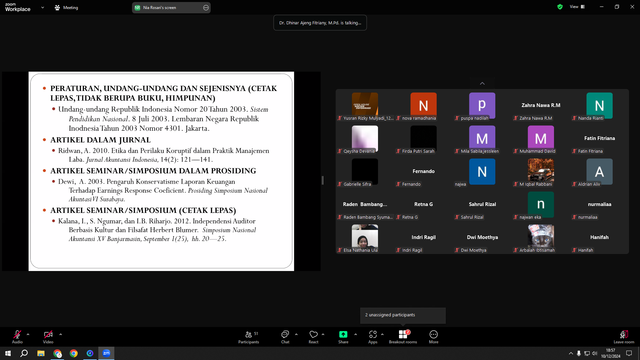Change layout with the View button
The width and height of the screenshot is (640, 360).
pos(577,7)
